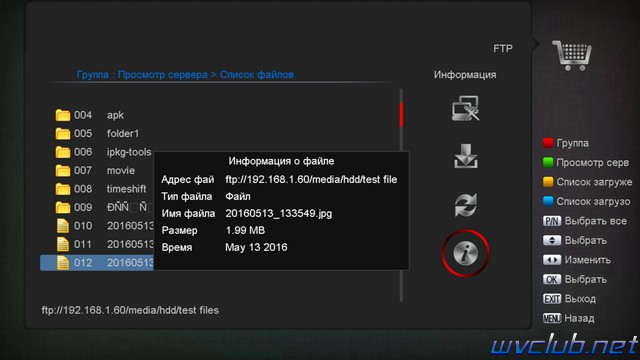Open the folder1 folder icon
640x360 pixels.
(63, 133)
